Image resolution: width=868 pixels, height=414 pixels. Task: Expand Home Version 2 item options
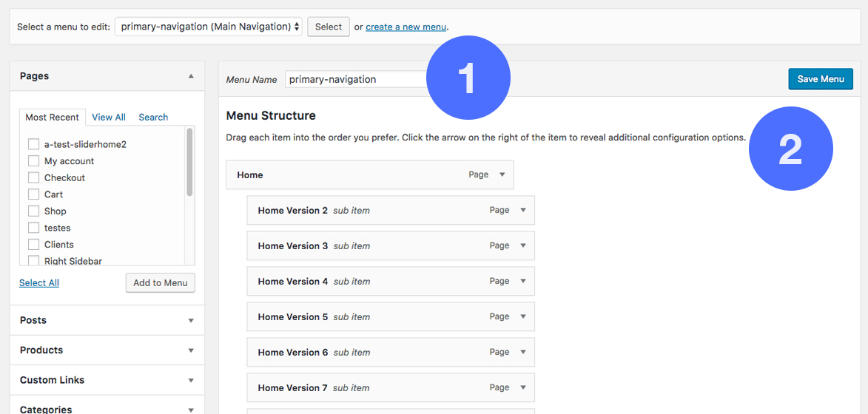coord(522,211)
